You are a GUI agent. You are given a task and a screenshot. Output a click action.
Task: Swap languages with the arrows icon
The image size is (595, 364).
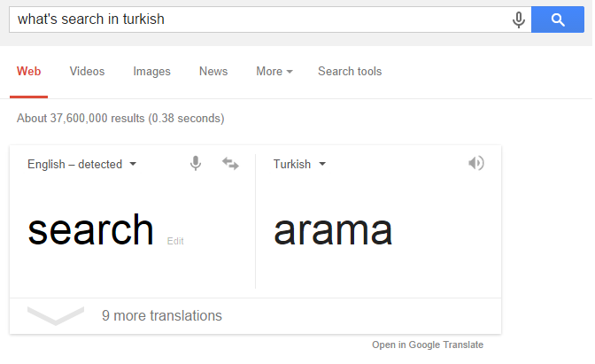[230, 164]
